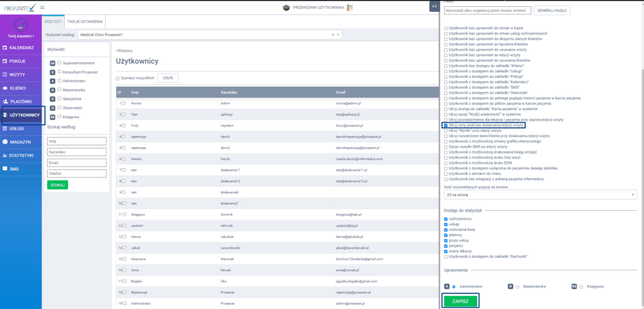Click the Twój Asystent avatar icon
This screenshot has width=644, height=309.
pos(20,25)
